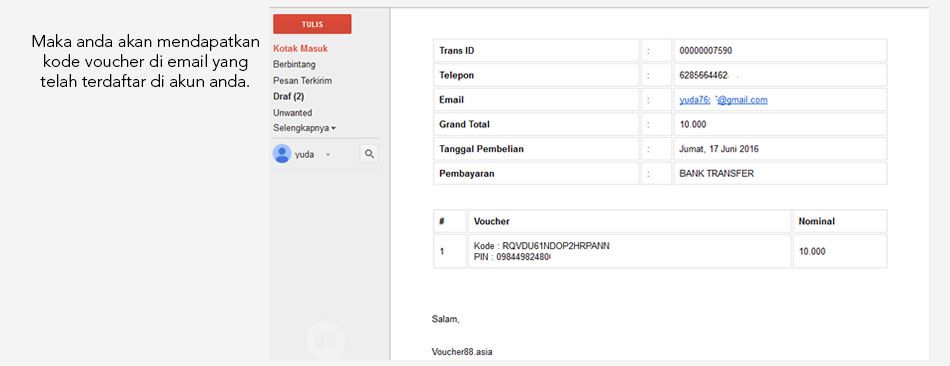The image size is (950, 366).
Task: Open the yuda account dropdown arrow
Action: [328, 155]
